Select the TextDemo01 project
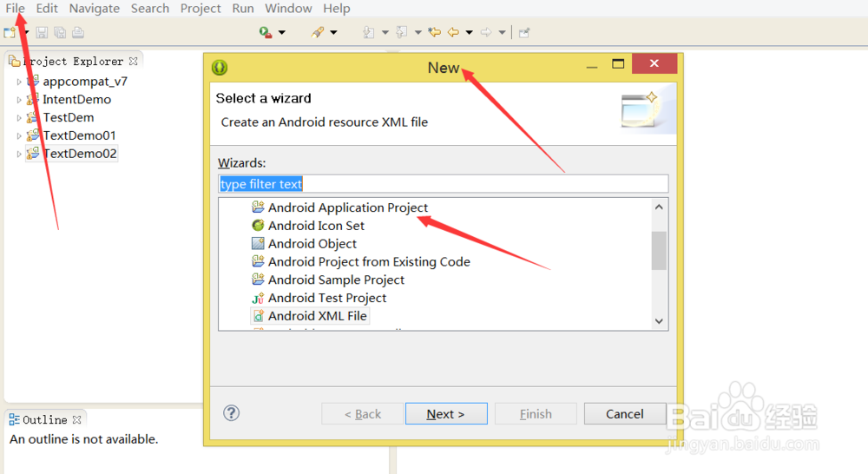The width and height of the screenshot is (868, 474). (80, 135)
